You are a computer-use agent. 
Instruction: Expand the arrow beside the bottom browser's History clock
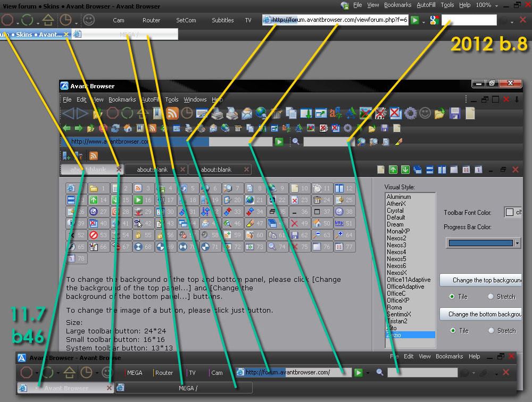(97, 373)
